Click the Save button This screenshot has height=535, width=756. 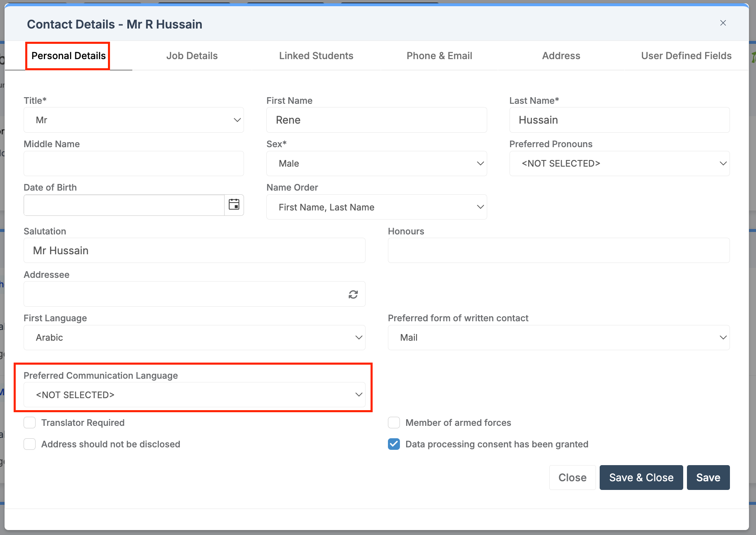click(708, 478)
